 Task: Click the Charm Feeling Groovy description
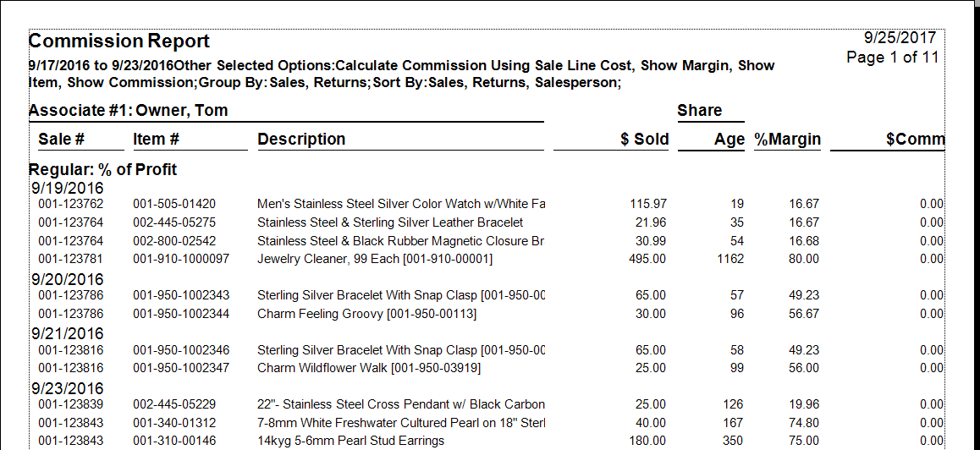[x=366, y=314]
